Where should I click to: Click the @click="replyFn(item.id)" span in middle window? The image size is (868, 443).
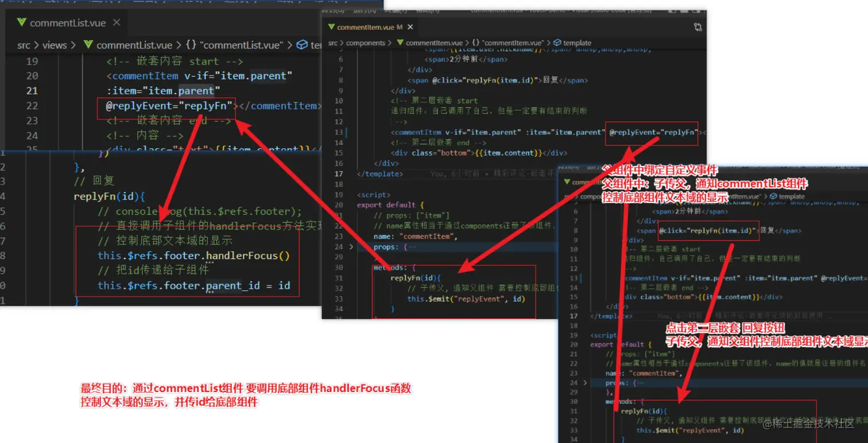click(498, 80)
